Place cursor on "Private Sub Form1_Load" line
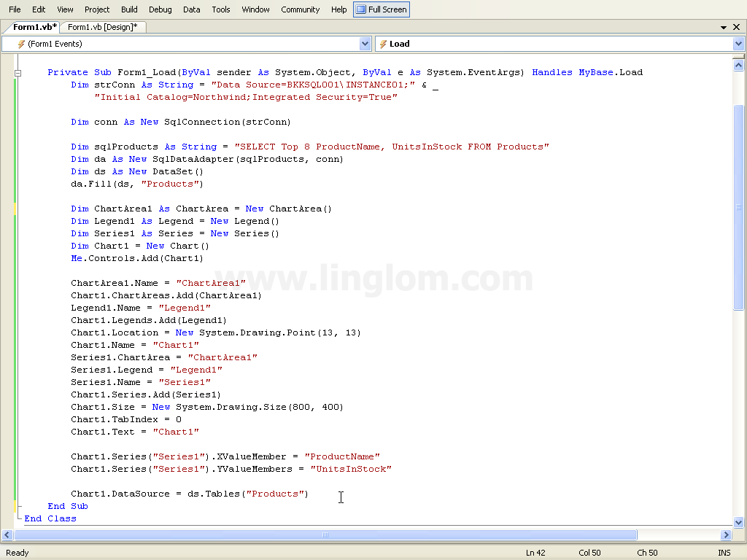Image resolution: width=747 pixels, height=560 pixels. 345,72
